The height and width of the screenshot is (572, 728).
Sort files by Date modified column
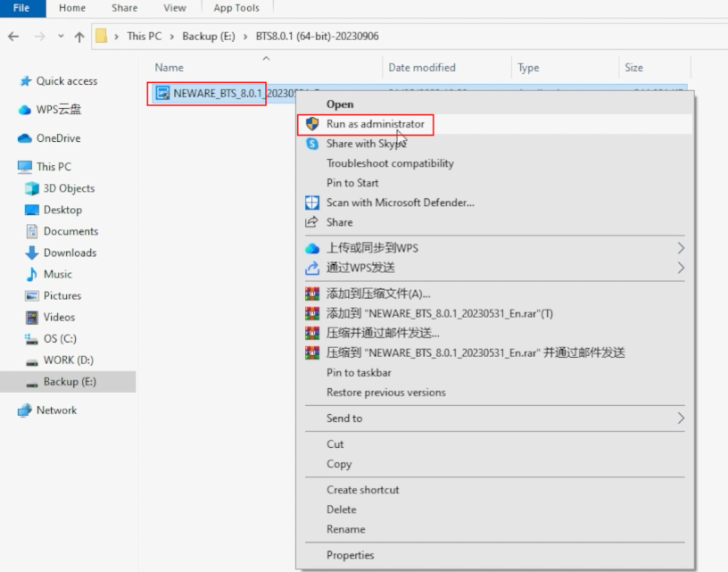click(x=422, y=68)
